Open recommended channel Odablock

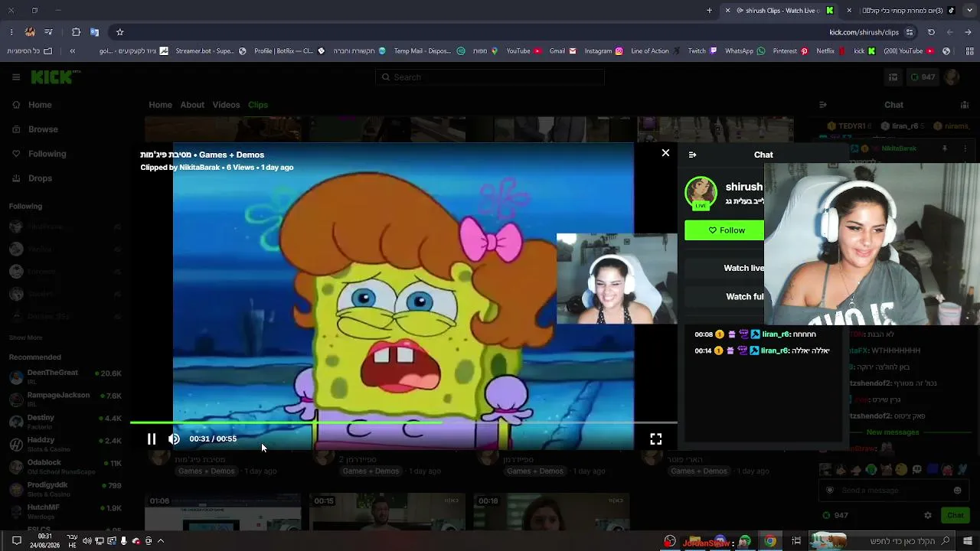[x=65, y=466]
